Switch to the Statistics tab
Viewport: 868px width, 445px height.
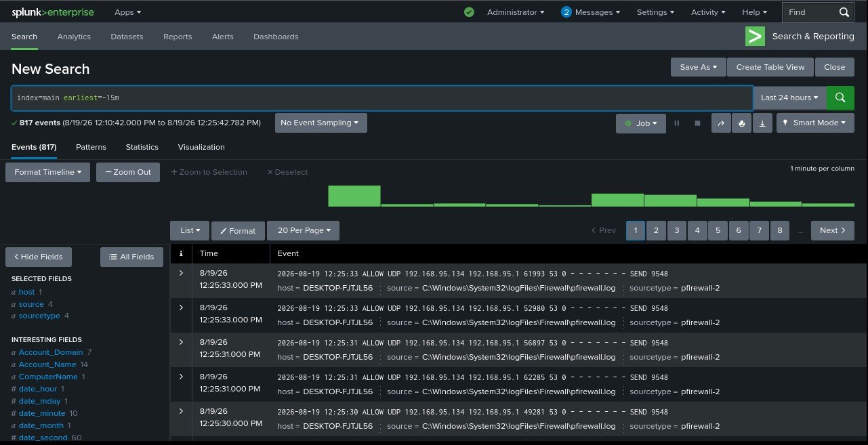[142, 147]
